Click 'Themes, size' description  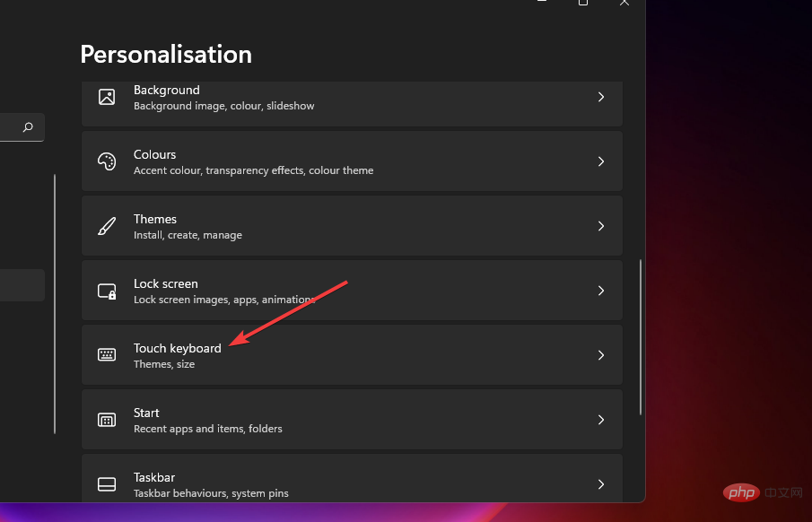click(x=164, y=364)
